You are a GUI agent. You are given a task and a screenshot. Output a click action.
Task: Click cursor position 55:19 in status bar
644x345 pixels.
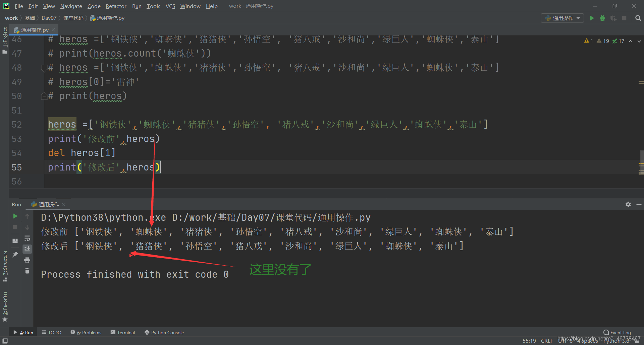click(x=529, y=341)
